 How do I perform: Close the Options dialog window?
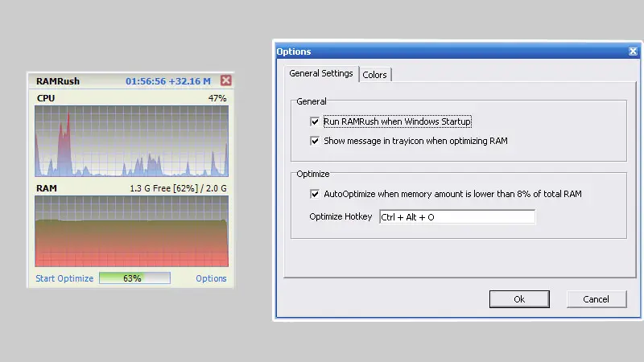tap(633, 51)
